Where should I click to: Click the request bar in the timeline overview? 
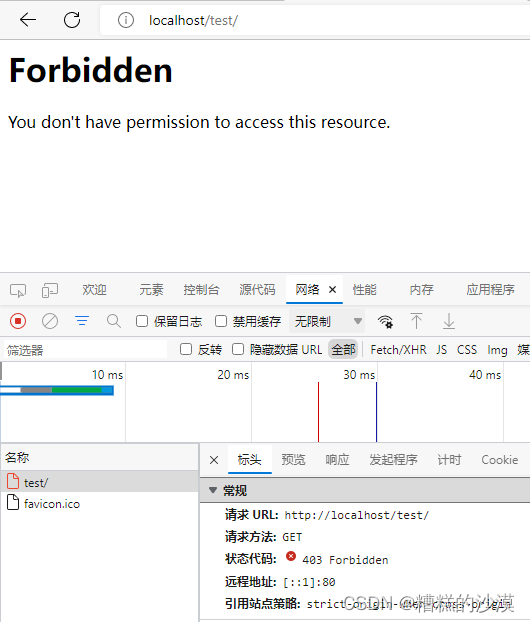click(x=57, y=390)
